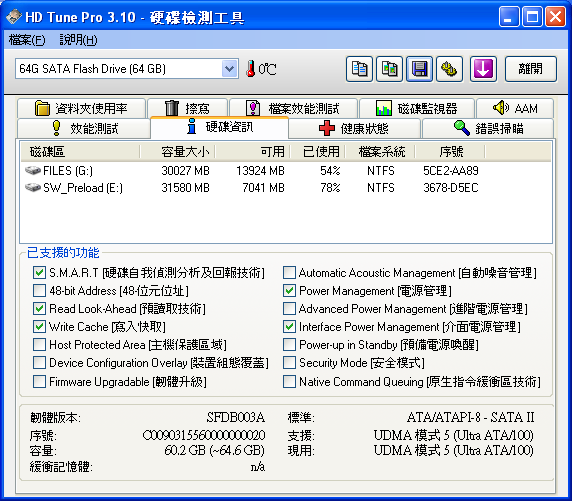Image resolution: width=572 pixels, height=501 pixels.
Task: Click the blue info icon on 硬碟資訊 tab
Action: pos(192,127)
